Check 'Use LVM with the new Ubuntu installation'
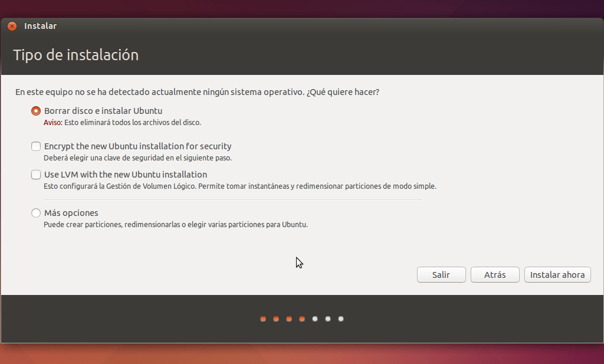604x364 pixels. [x=36, y=175]
